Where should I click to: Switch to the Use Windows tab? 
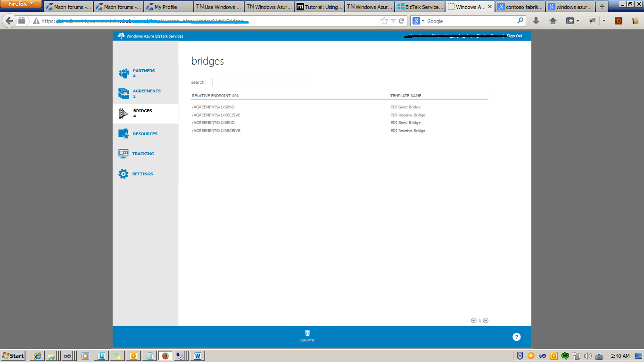pyautogui.click(x=218, y=7)
